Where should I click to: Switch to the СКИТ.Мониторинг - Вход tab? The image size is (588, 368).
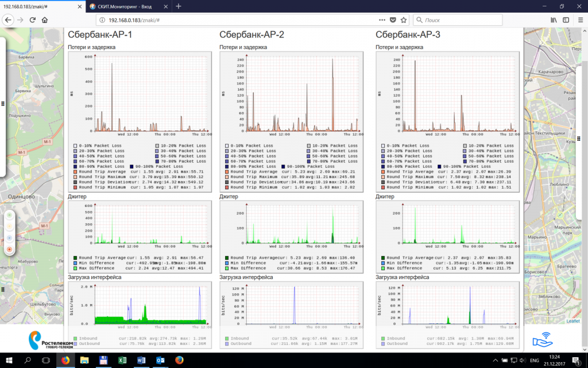[x=129, y=7]
